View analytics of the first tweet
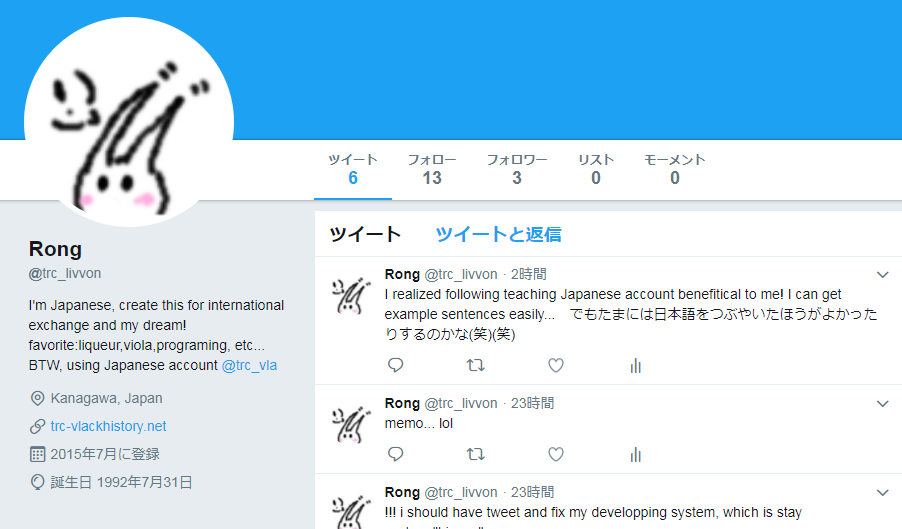Screen dimensions: 902x529 (x=636, y=366)
